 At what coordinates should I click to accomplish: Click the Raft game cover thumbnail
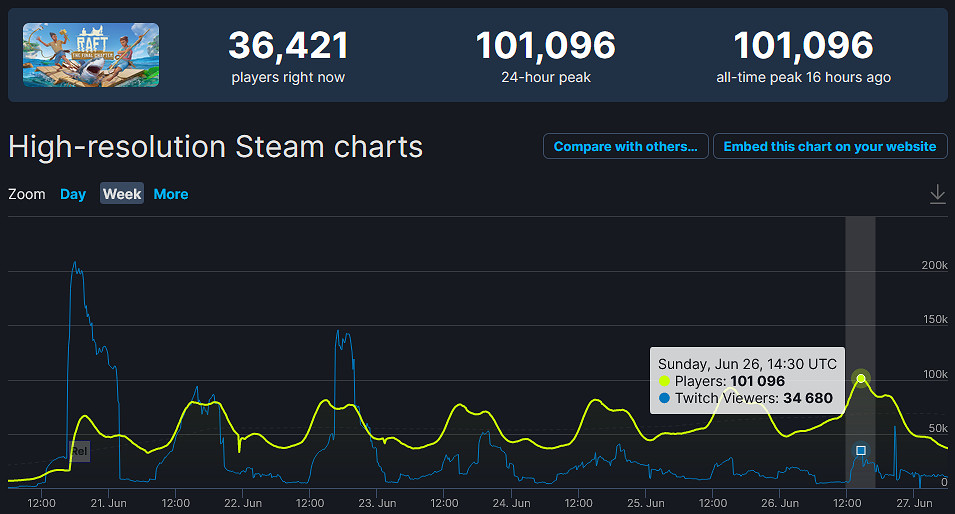tap(91, 55)
